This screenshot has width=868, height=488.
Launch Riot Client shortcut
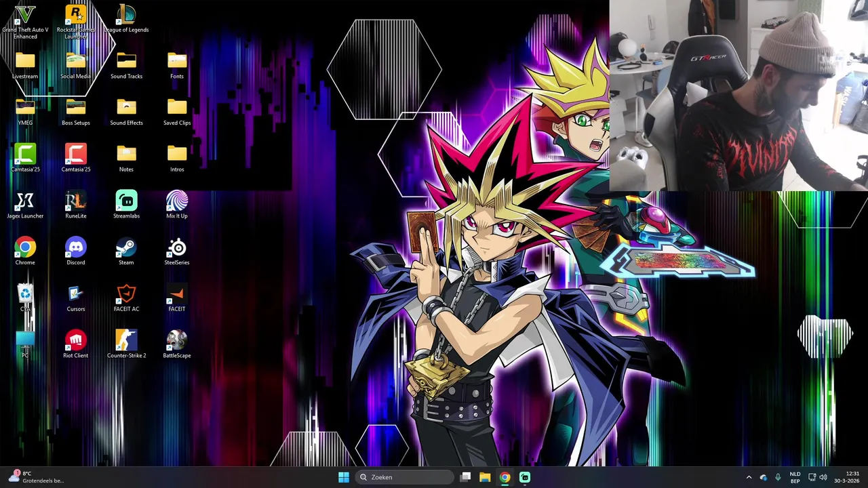point(76,344)
